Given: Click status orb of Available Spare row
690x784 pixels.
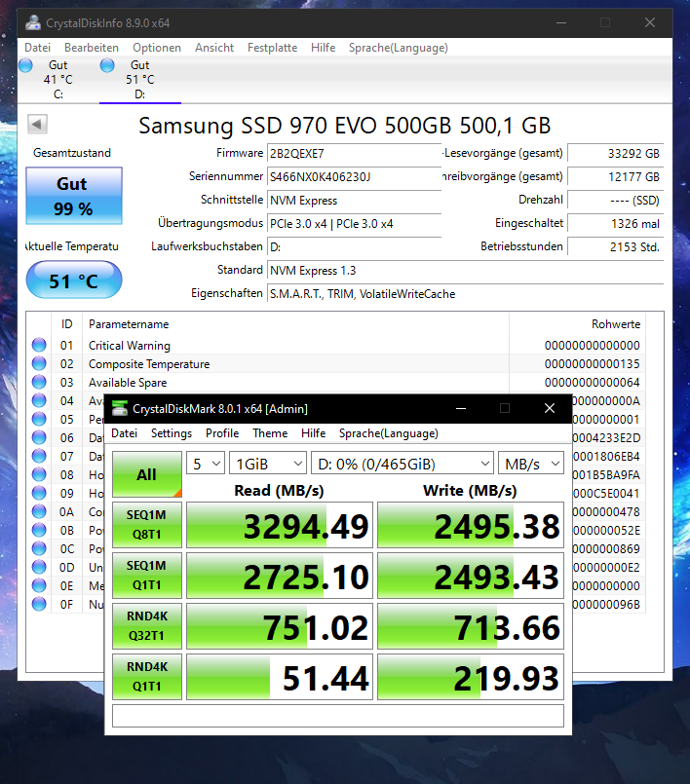Looking at the screenshot, I should coord(39,382).
